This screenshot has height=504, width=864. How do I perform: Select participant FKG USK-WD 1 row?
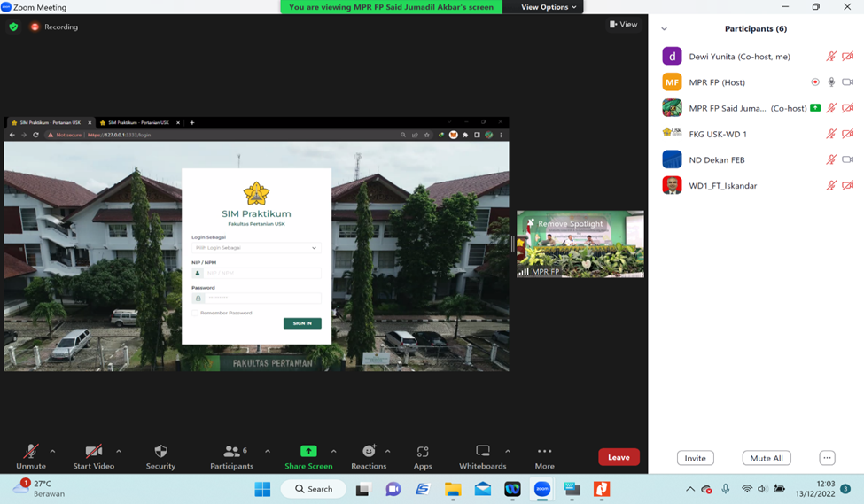pos(757,134)
